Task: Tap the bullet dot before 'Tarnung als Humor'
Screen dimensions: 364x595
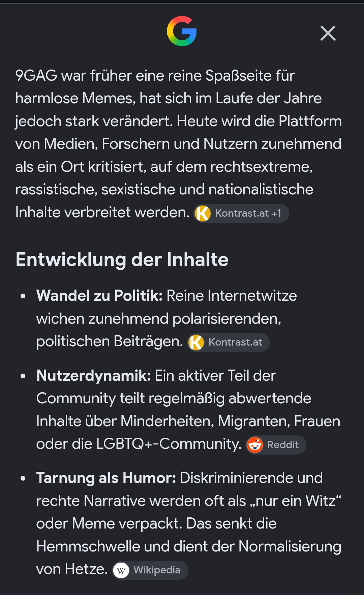Action: (23, 479)
